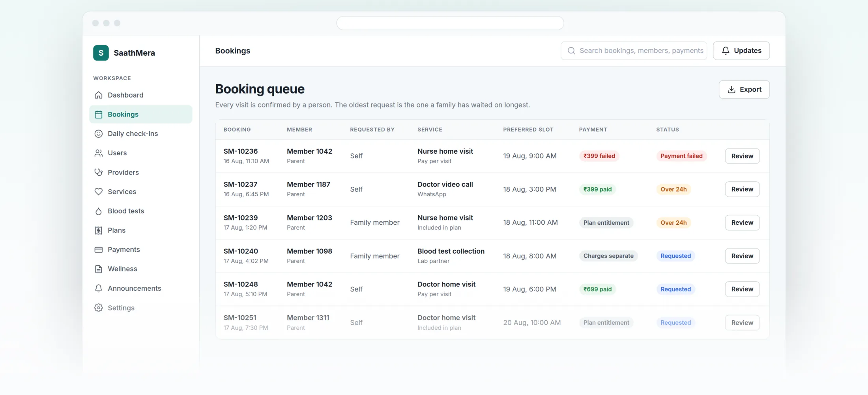Click the Blood tests droplet icon
The height and width of the screenshot is (395, 868).
99,211
